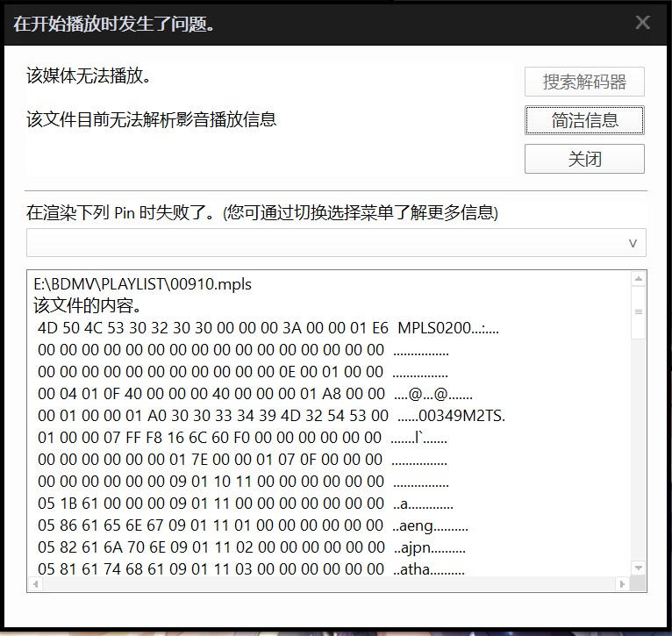Image resolution: width=672 pixels, height=636 pixels.
Task: Click the vertical scrollbar up arrow
Action: [639, 280]
